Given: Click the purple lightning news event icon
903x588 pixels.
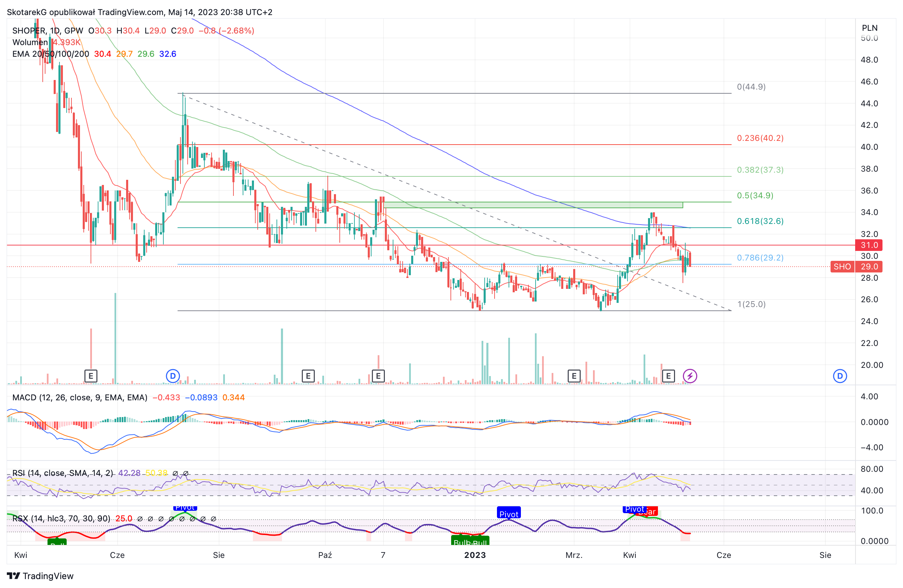Looking at the screenshot, I should point(690,376).
